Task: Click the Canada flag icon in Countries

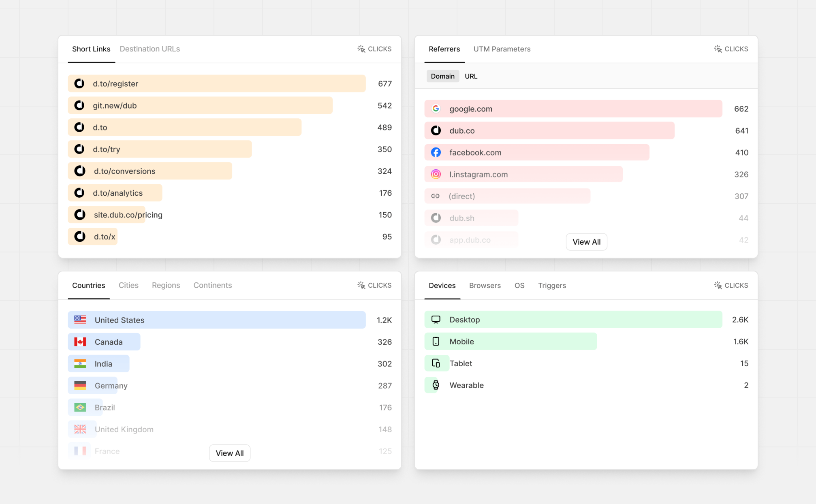Action: click(81, 342)
